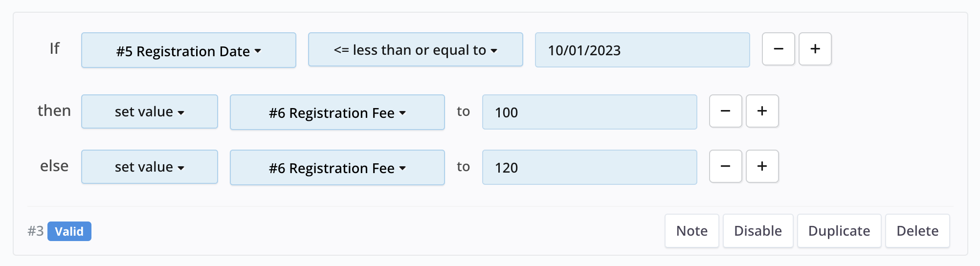Select then row #6 Registration Fee dropdown
980x266 pixels.
point(337,112)
